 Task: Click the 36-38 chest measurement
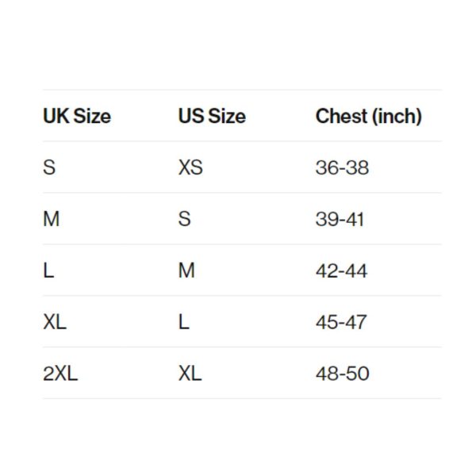pyautogui.click(x=342, y=167)
